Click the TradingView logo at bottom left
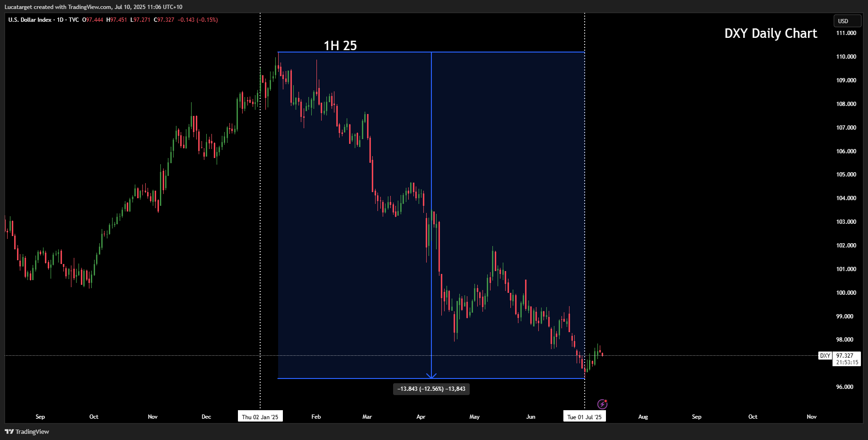Screen dimensions: 868x440 tap(27, 431)
